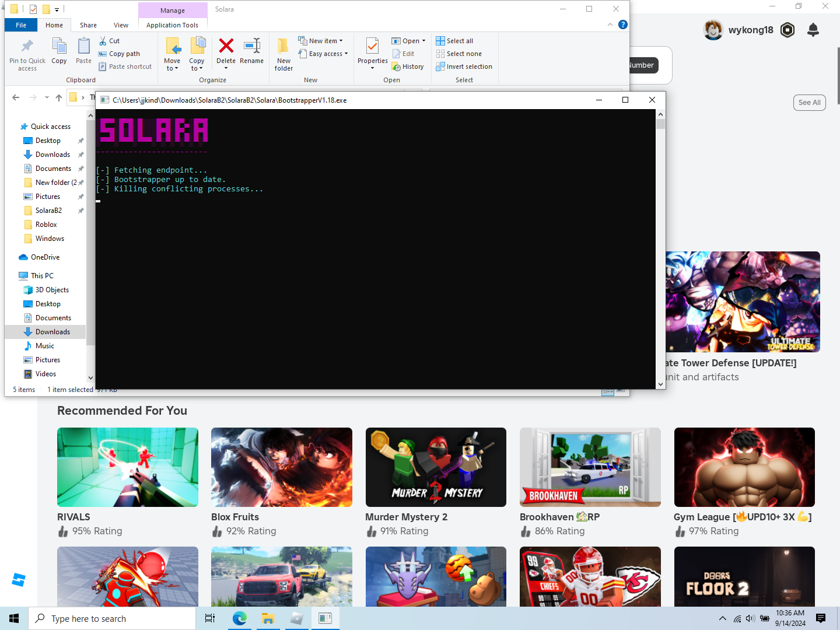Open the Delete options dropdown arrow
The width and height of the screenshot is (840, 630).
coord(226,68)
